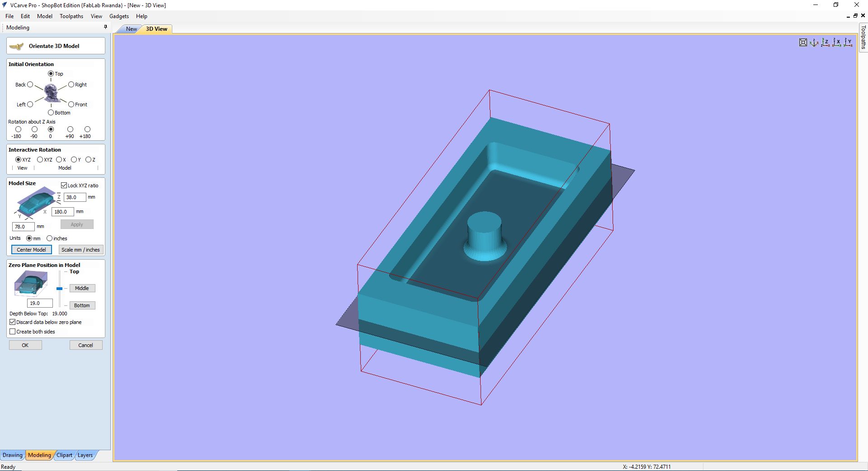Image resolution: width=868 pixels, height=471 pixels.
Task: Click the Apply model size button
Action: point(77,224)
